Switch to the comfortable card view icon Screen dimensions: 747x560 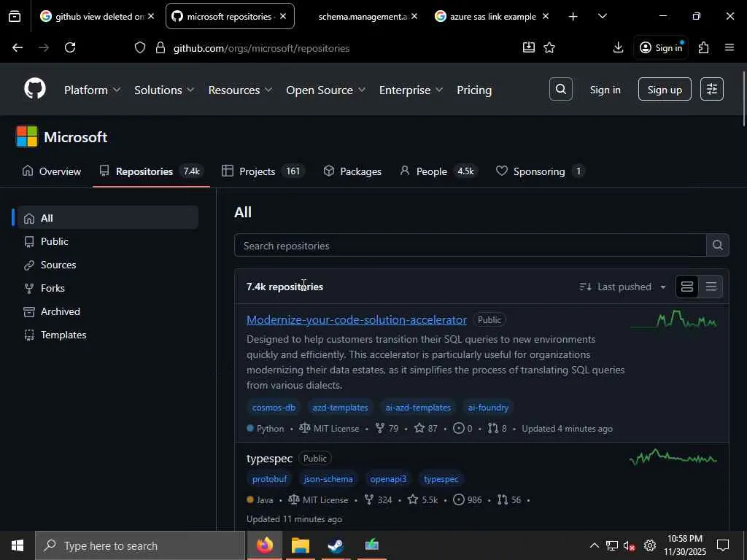[687, 287]
